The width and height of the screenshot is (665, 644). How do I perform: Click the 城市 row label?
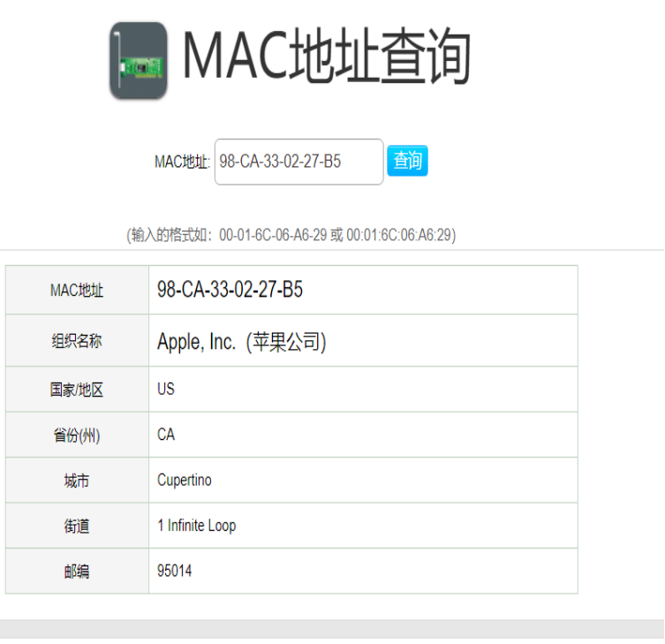click(77, 481)
